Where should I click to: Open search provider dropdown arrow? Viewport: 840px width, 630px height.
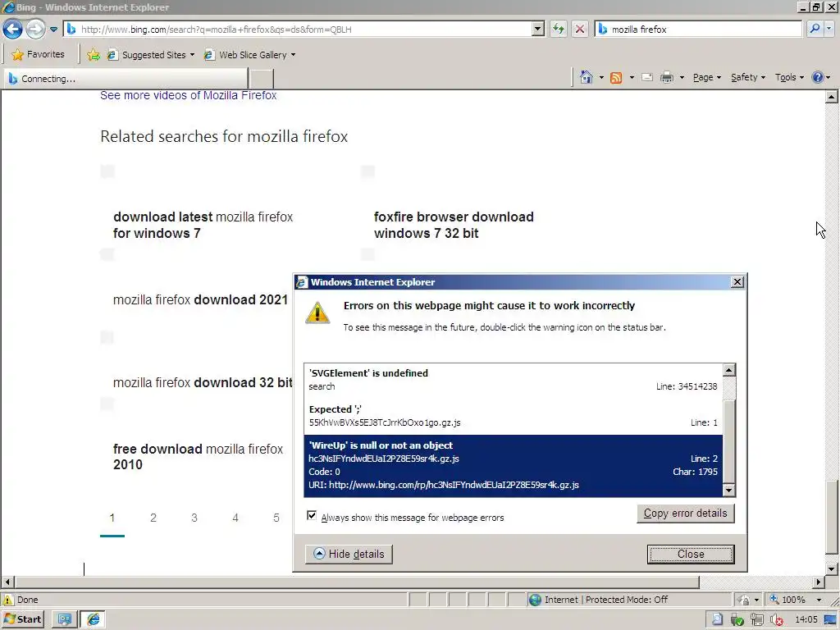pos(829,29)
